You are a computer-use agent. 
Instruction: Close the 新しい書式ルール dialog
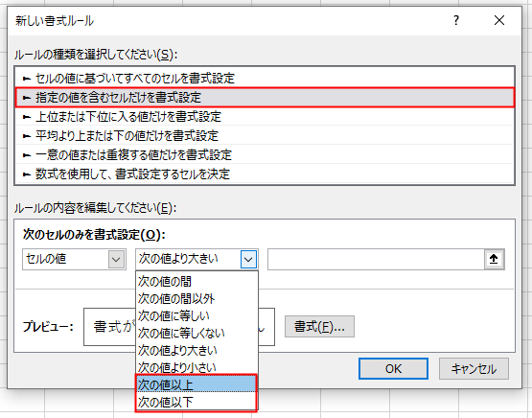[x=499, y=21]
